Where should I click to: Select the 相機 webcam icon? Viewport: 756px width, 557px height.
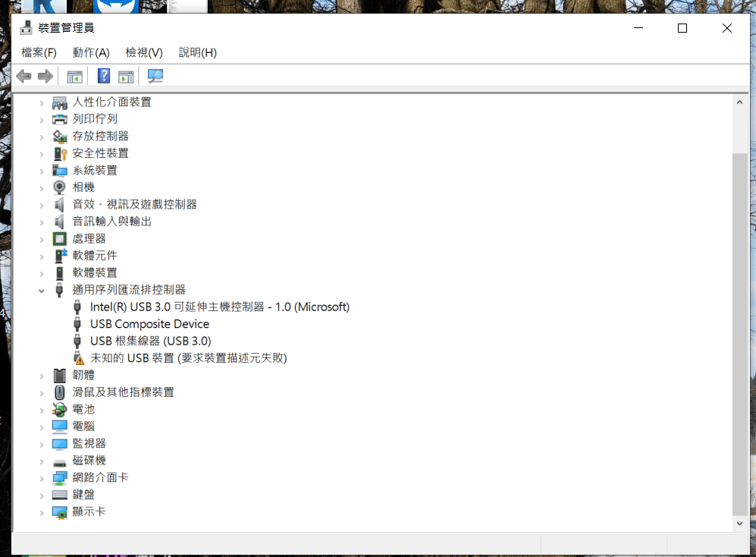tap(59, 187)
